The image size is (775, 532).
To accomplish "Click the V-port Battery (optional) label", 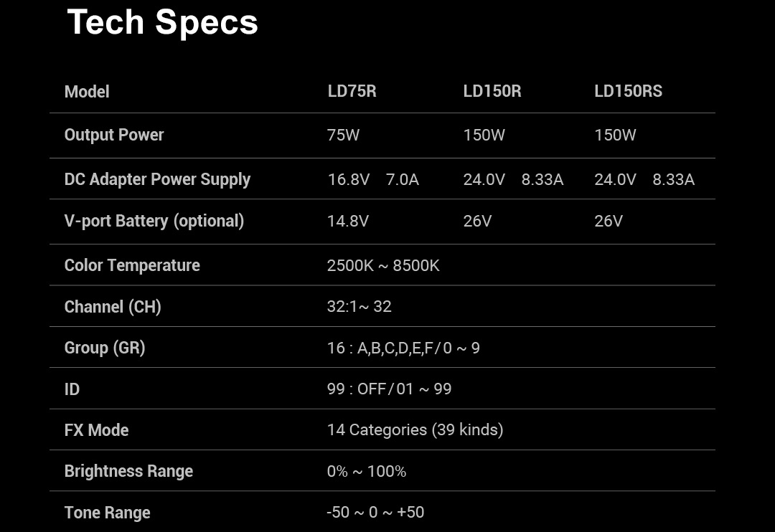I will [x=154, y=221].
